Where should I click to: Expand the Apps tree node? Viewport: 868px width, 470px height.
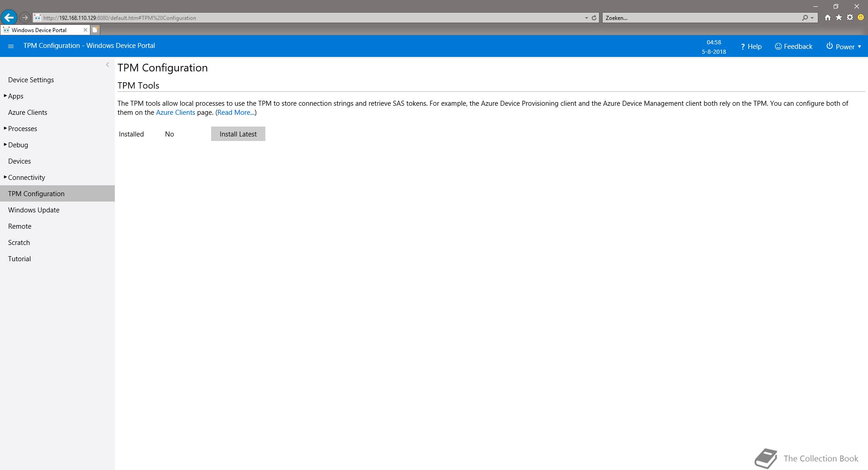pos(5,96)
